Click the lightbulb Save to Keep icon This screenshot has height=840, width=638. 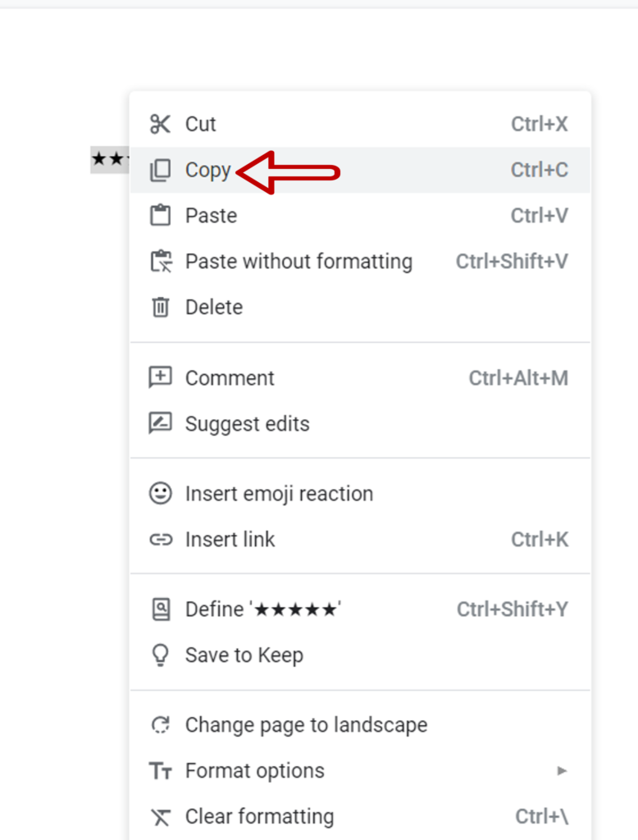tap(160, 655)
